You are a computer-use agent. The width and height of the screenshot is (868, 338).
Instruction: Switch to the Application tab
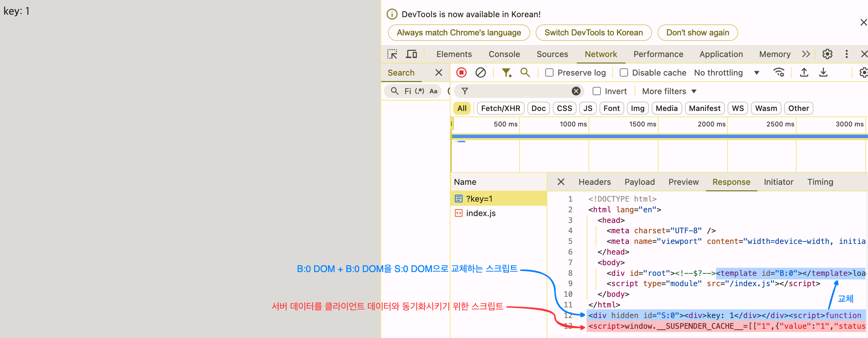[721, 54]
